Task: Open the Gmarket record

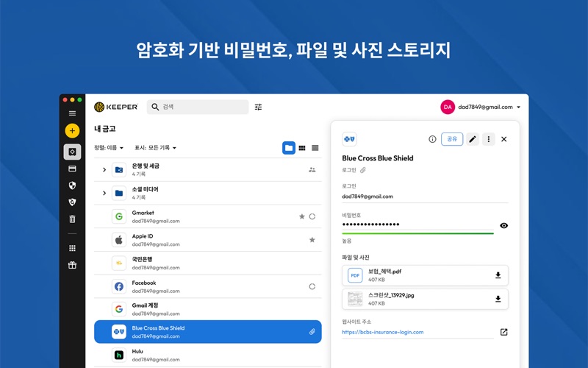Action: [208, 216]
